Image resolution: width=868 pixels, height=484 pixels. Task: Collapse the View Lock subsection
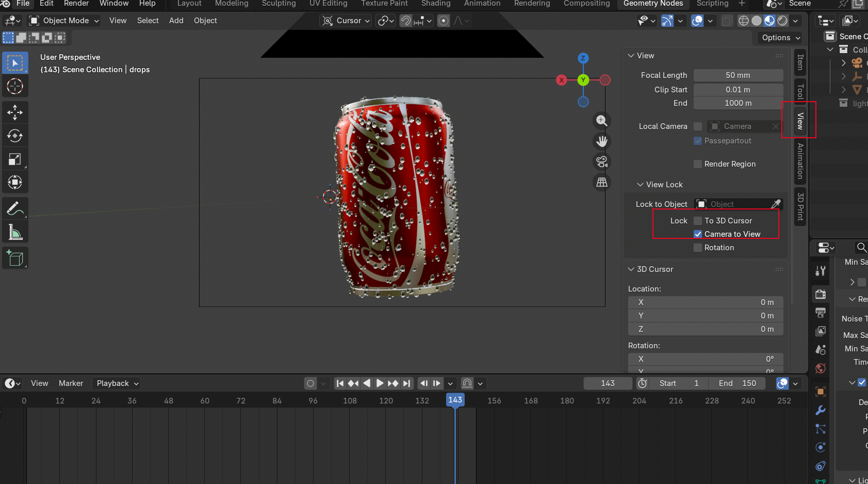coord(640,185)
